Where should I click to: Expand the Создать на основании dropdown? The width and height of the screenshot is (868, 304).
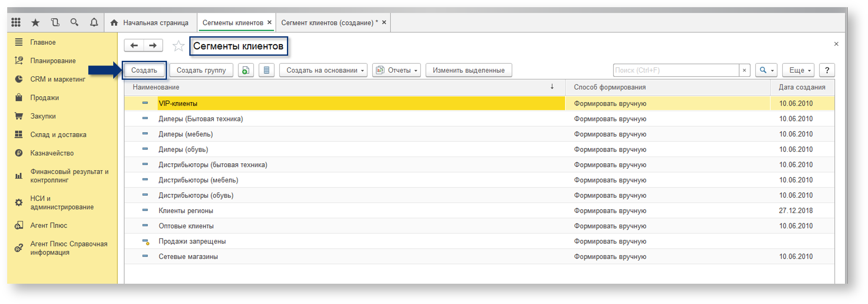[x=323, y=70]
